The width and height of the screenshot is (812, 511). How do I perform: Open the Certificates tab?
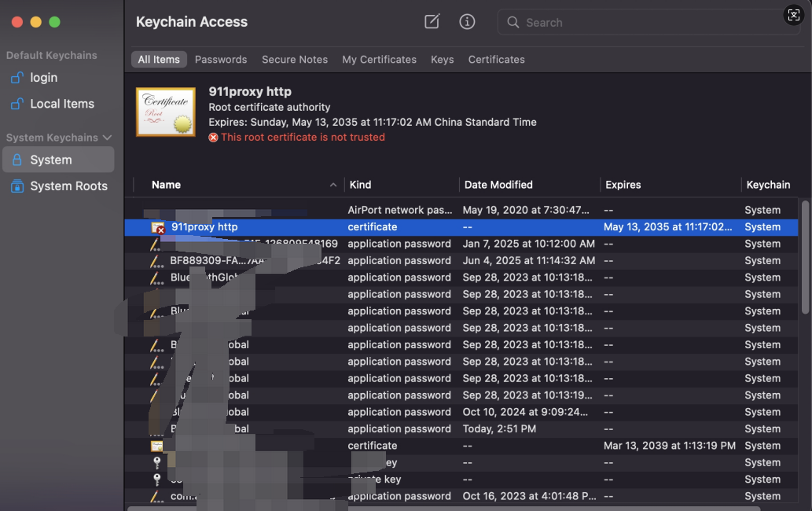497,60
